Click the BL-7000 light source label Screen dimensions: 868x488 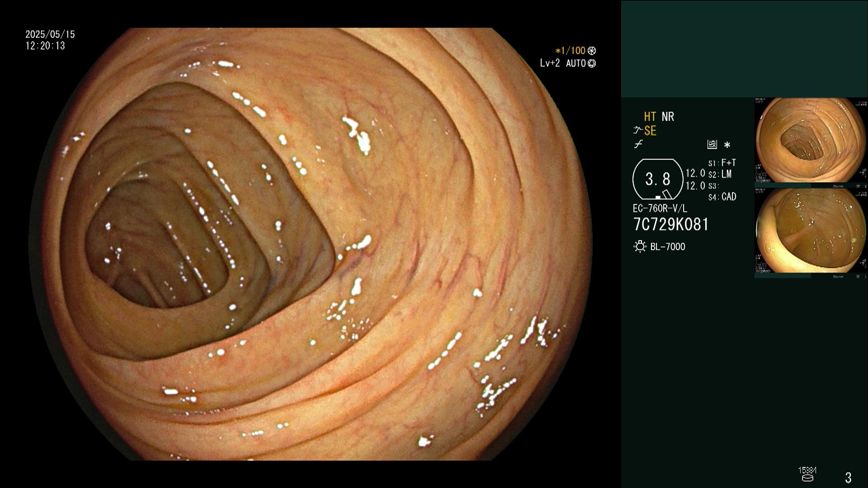(668, 247)
